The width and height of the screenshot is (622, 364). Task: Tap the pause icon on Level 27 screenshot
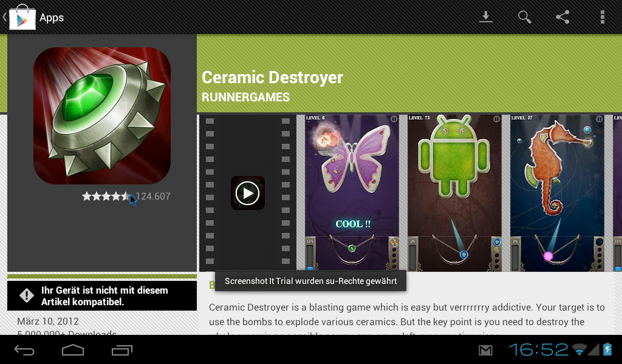599,119
